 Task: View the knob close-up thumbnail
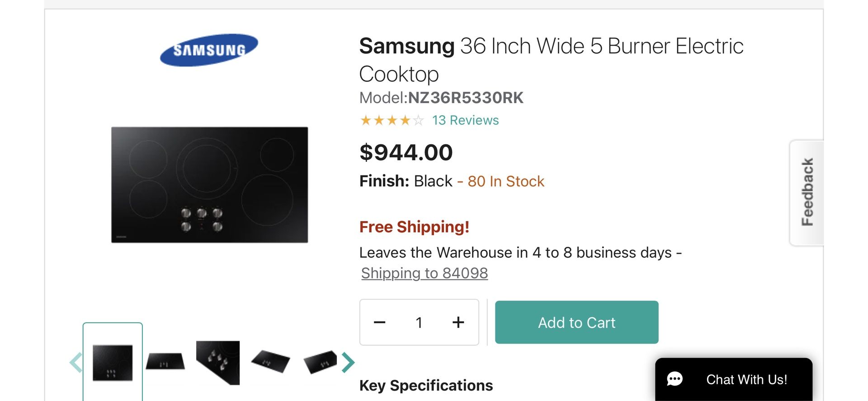point(218,363)
